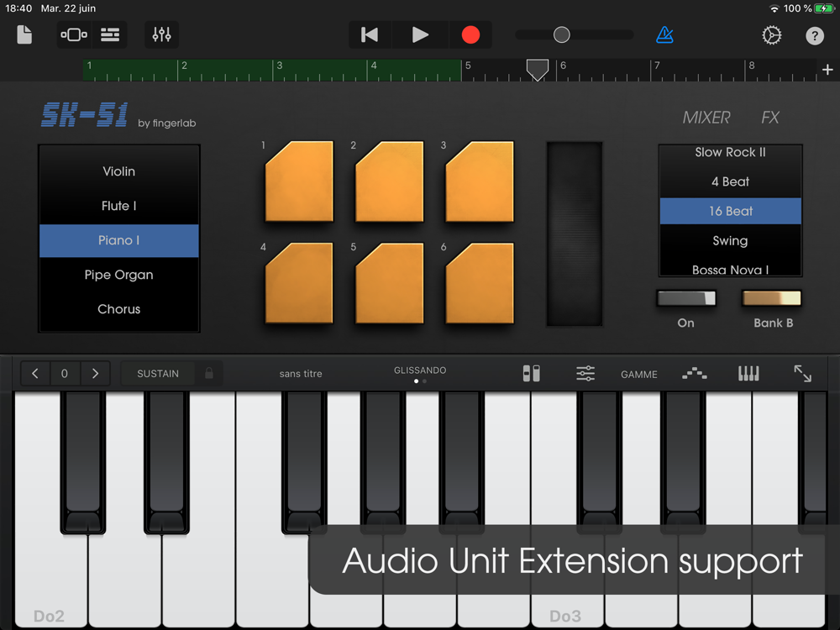Viewport: 840px width, 630px height.
Task: Open My Songs document browser icon
Action: point(24,34)
